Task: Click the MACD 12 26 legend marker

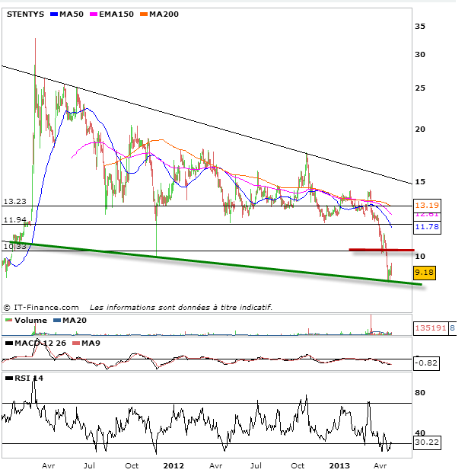Action: [8, 344]
